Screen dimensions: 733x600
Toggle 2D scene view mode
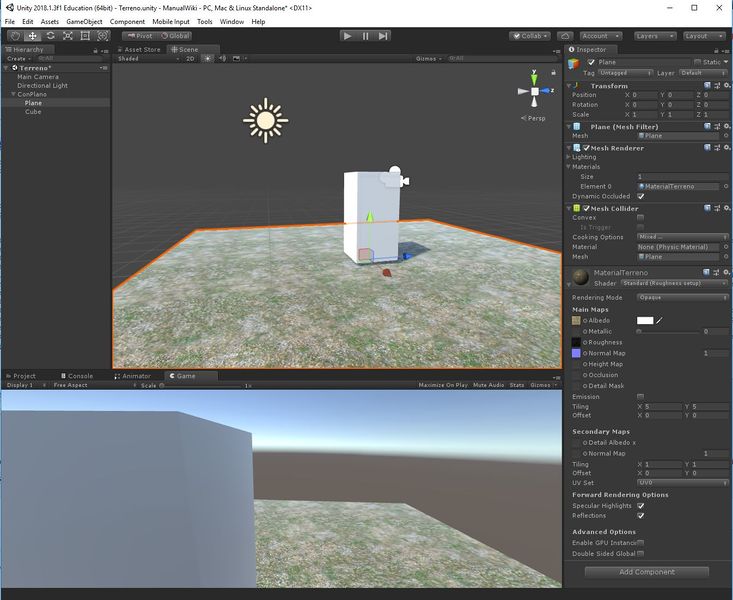[x=190, y=58]
